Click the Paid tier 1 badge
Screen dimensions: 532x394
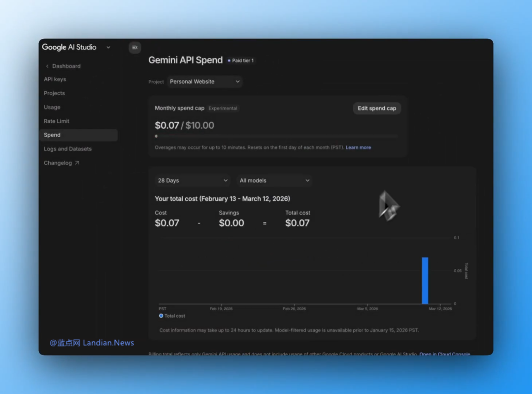coord(241,61)
